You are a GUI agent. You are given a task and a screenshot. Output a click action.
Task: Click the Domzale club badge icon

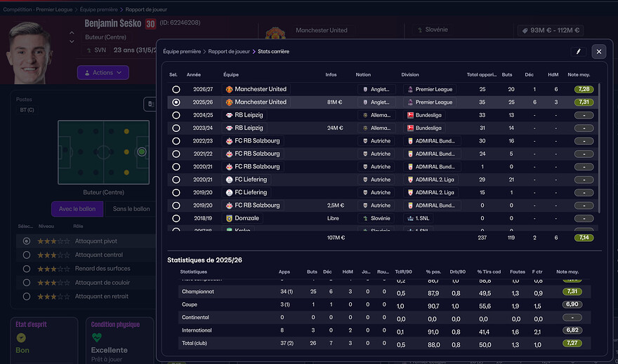click(x=229, y=218)
